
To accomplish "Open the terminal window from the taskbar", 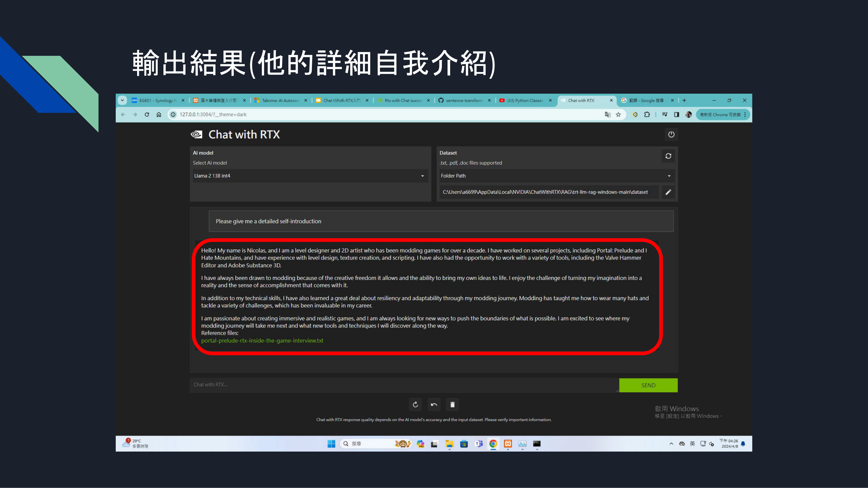I will pyautogui.click(x=537, y=444).
